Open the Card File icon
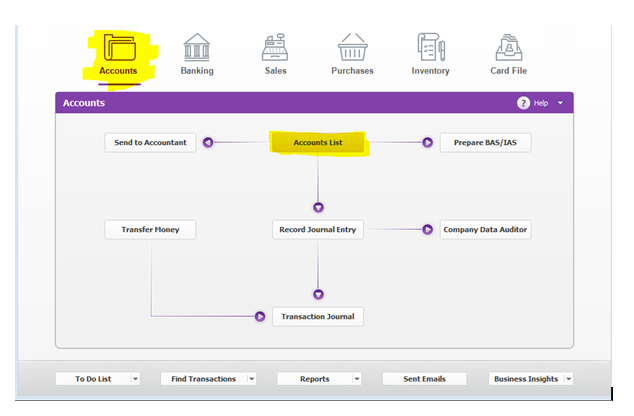 (x=509, y=50)
